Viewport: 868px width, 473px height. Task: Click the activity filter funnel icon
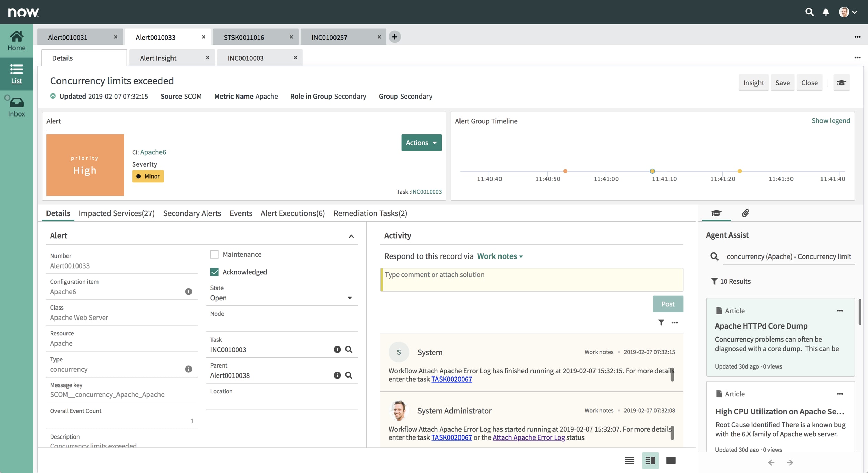click(661, 322)
